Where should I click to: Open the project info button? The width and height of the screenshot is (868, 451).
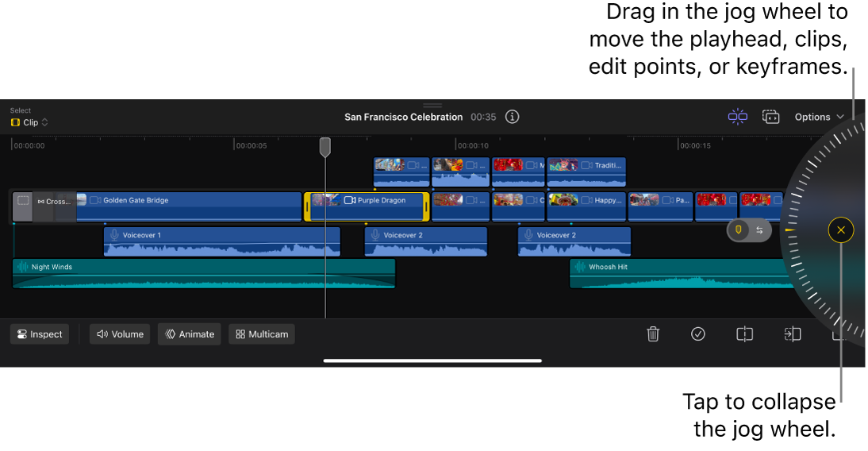(x=513, y=117)
